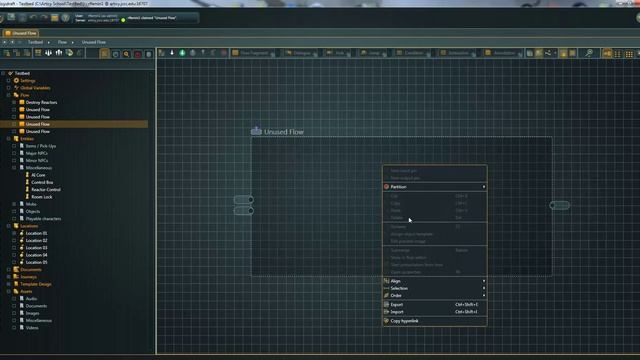The height and width of the screenshot is (360, 640).
Task: Select the Videos assets folder
Action: [x=32, y=328]
